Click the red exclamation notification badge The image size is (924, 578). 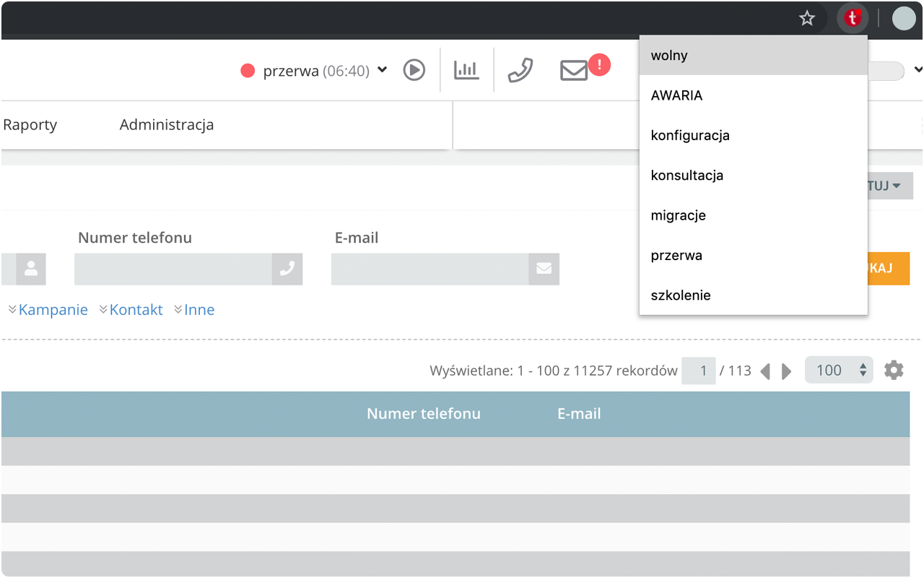click(599, 65)
